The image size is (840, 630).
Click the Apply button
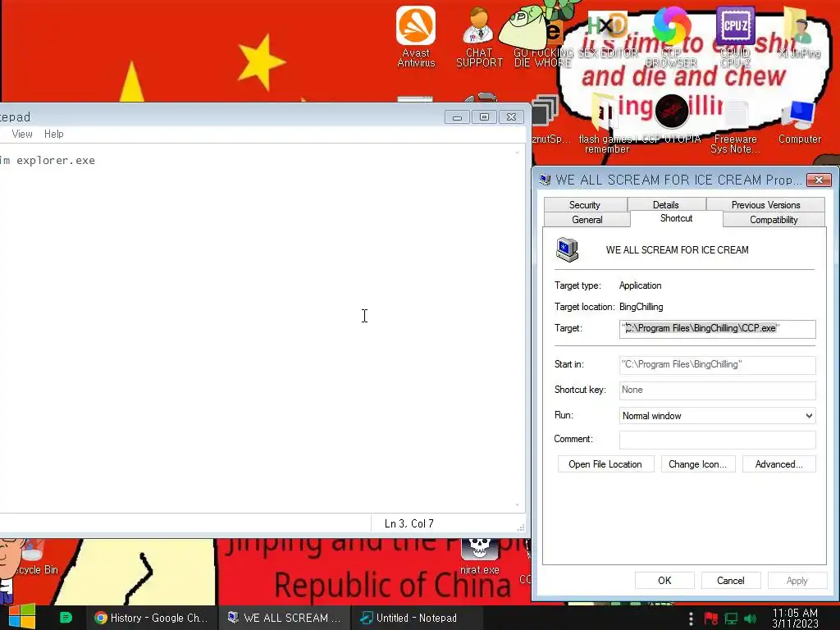point(797,581)
